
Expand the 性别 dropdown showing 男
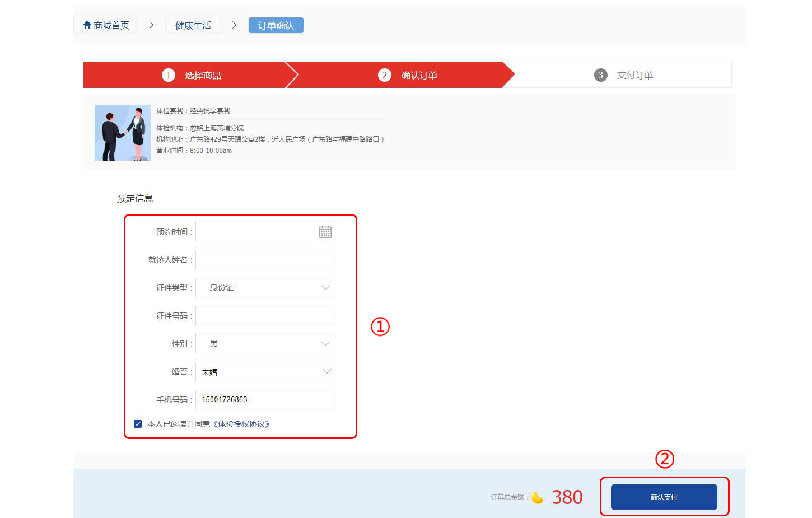(x=326, y=343)
